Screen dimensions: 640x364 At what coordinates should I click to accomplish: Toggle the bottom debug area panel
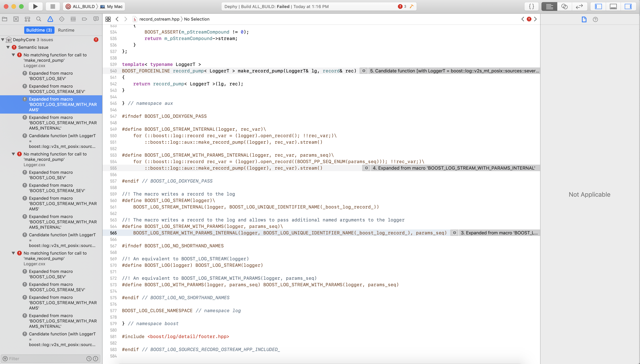click(x=613, y=6)
